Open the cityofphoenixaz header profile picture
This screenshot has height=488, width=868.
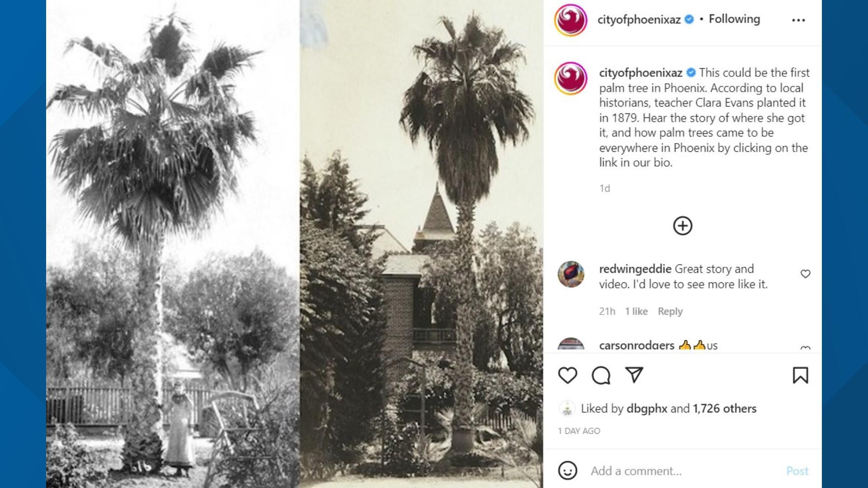[x=571, y=20]
